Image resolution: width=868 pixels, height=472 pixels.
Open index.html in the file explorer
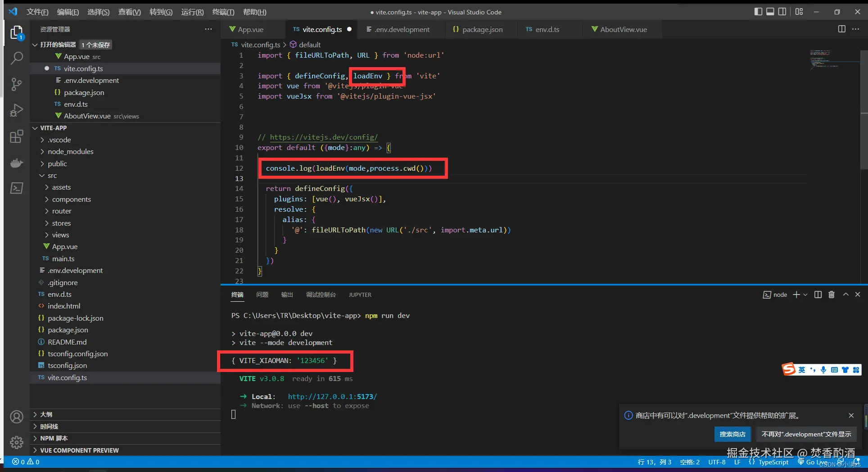[x=64, y=306]
